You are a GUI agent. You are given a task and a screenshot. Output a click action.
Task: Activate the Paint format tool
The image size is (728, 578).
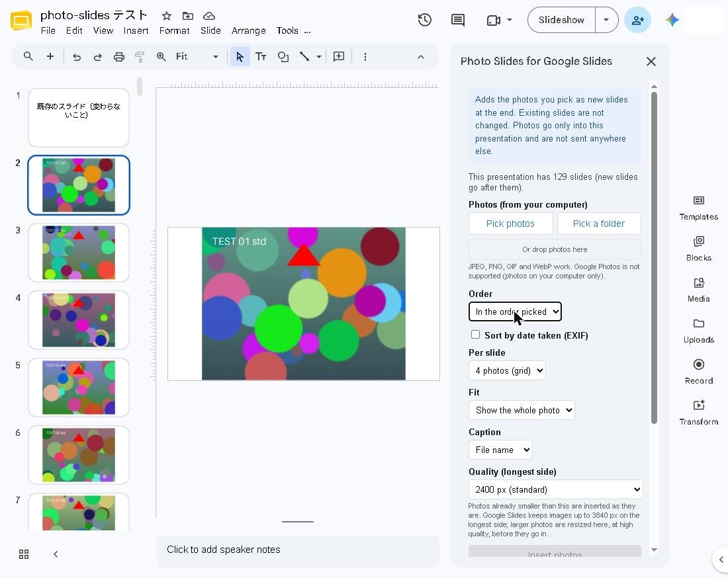coord(140,57)
